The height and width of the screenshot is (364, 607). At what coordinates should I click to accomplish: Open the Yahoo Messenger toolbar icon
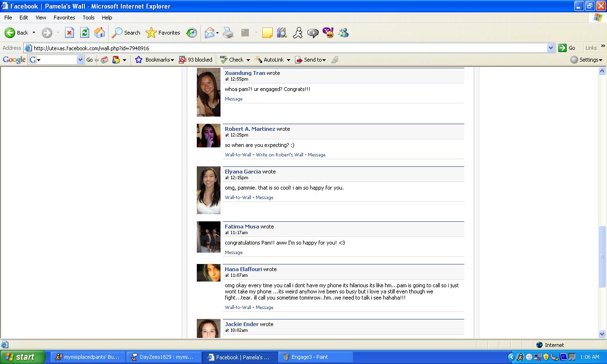(328, 33)
